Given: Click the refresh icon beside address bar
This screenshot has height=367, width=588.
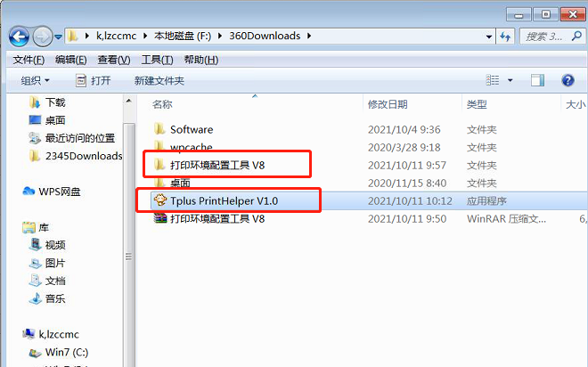Looking at the screenshot, I should (x=505, y=37).
